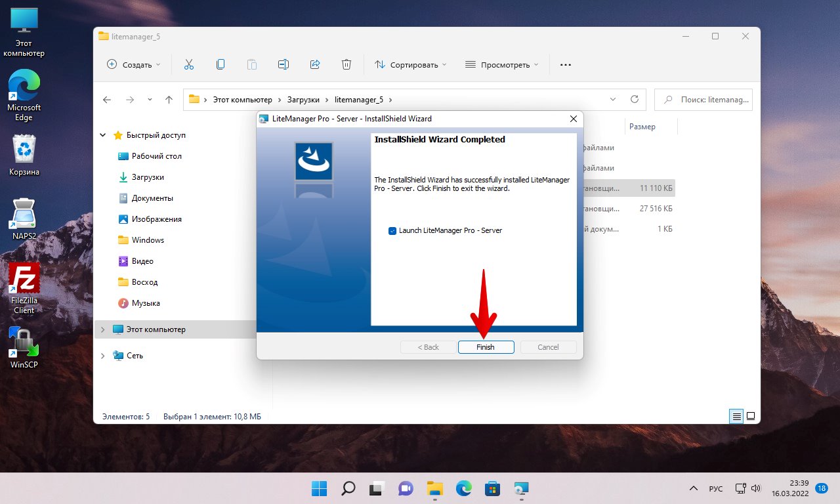Open the Сортировать dropdown menu
Viewport: 840px width, 504px height.
click(410, 64)
